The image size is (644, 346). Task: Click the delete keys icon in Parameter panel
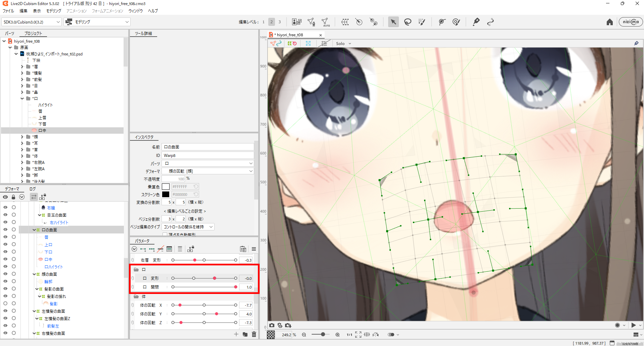pyautogui.click(x=160, y=249)
